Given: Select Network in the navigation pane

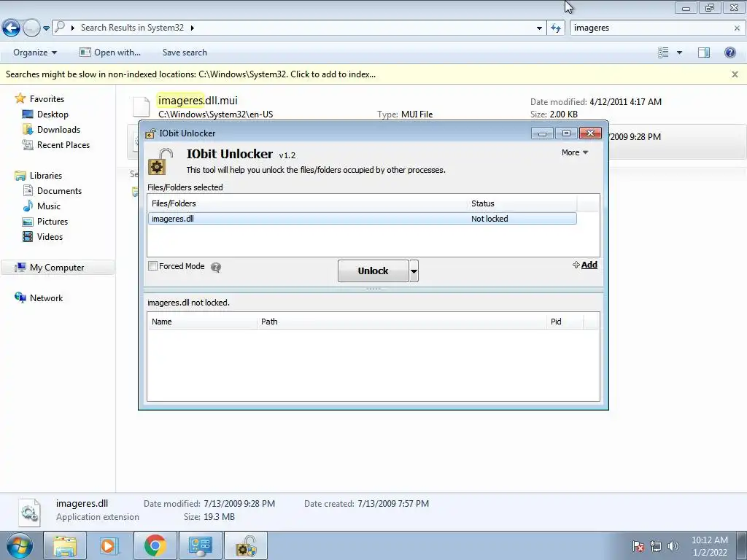Looking at the screenshot, I should pos(46,298).
